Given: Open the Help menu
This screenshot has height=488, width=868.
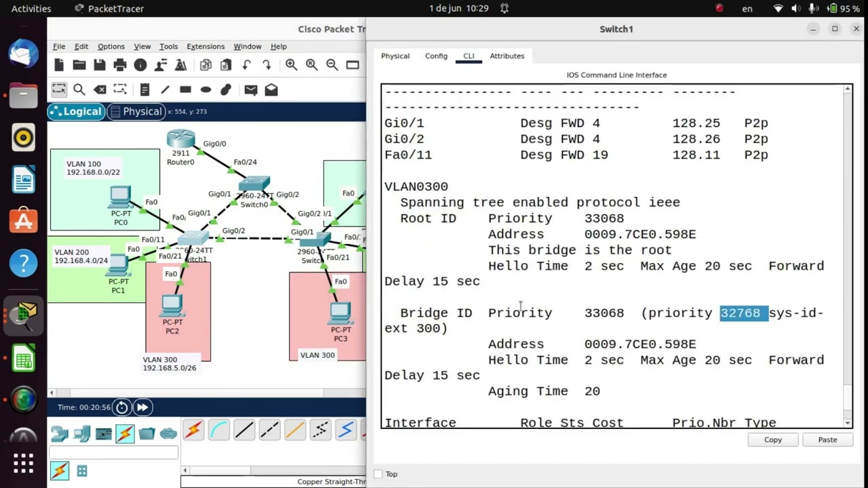Looking at the screenshot, I should point(279,47).
